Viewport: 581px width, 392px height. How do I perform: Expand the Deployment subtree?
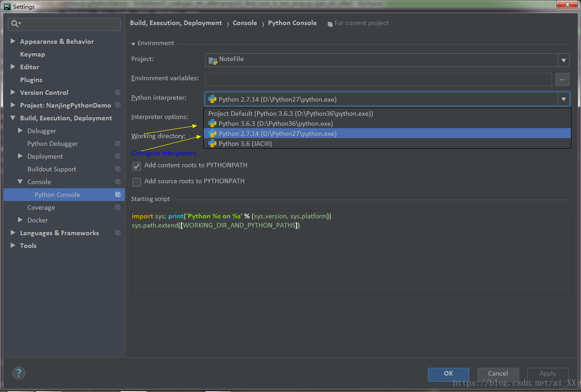click(21, 156)
